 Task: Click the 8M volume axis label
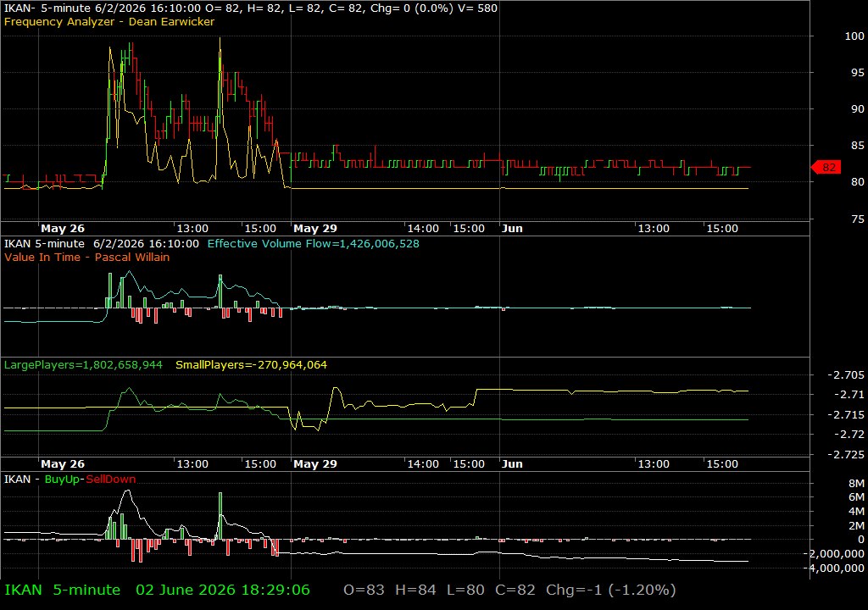(x=856, y=483)
